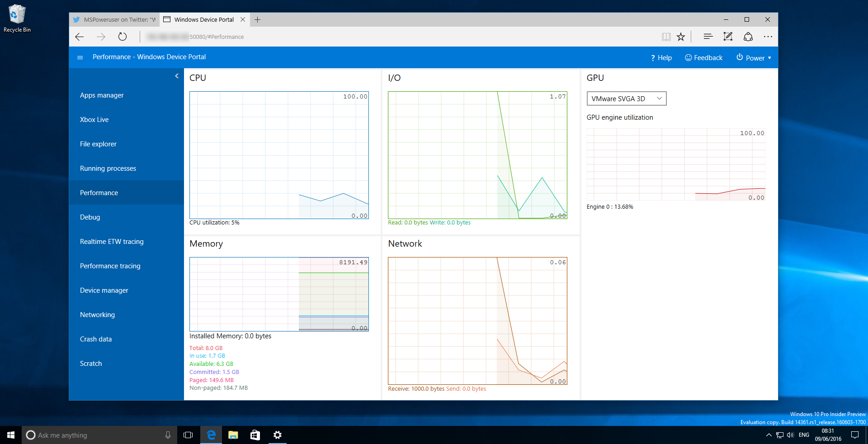Open Edge More actions menu
The image size is (868, 444).
tap(768, 37)
